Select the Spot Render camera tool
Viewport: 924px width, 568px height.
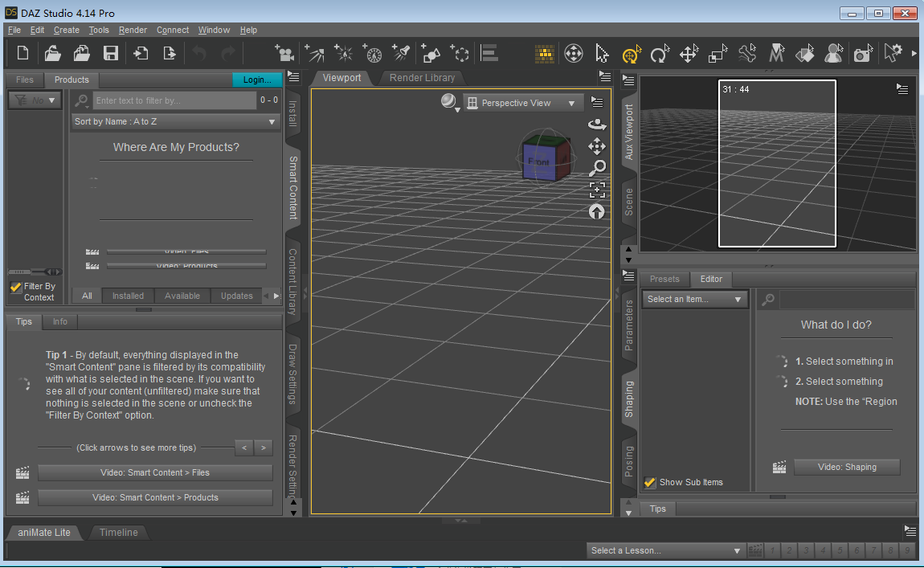tap(863, 54)
